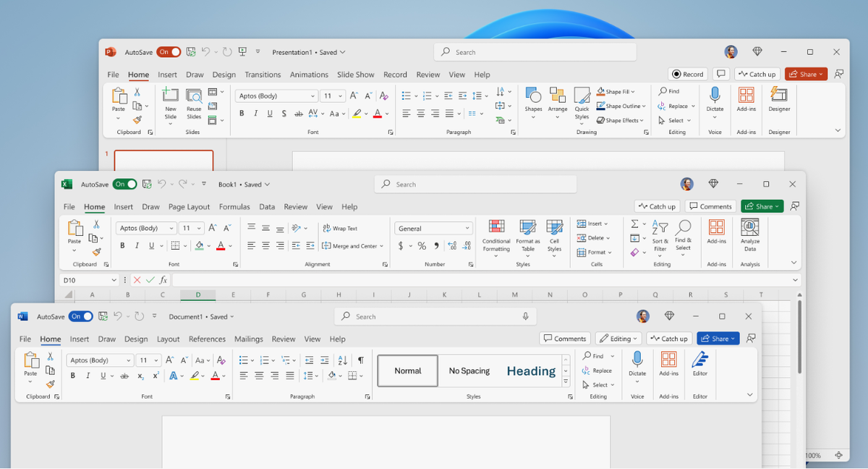Open Designer in PowerPoint ribbon

point(779,99)
